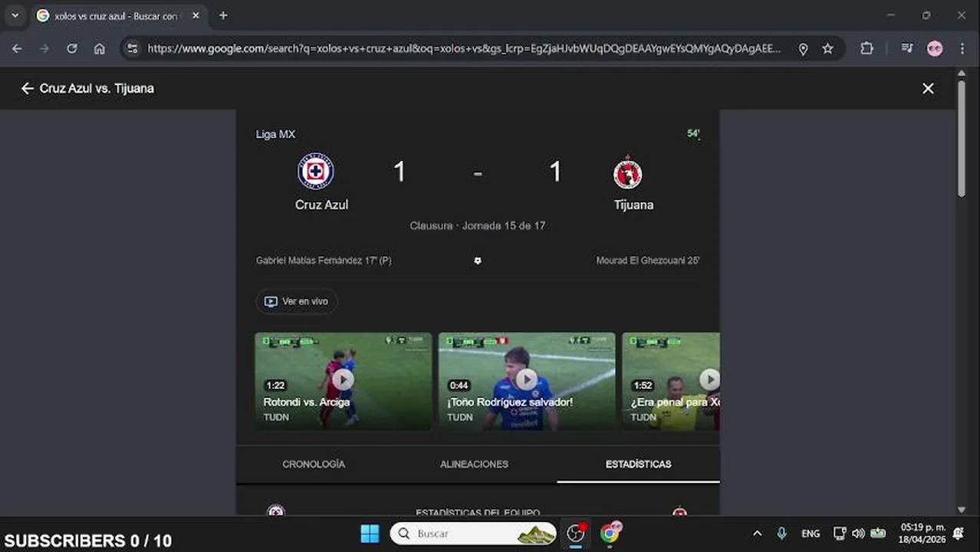
Task: Click the Cruz Azul team logo
Action: (x=316, y=171)
